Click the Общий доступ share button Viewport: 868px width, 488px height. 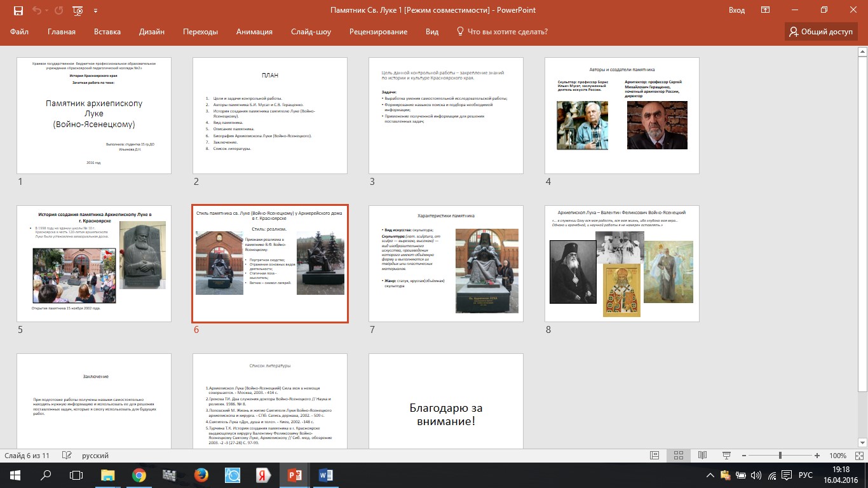821,32
